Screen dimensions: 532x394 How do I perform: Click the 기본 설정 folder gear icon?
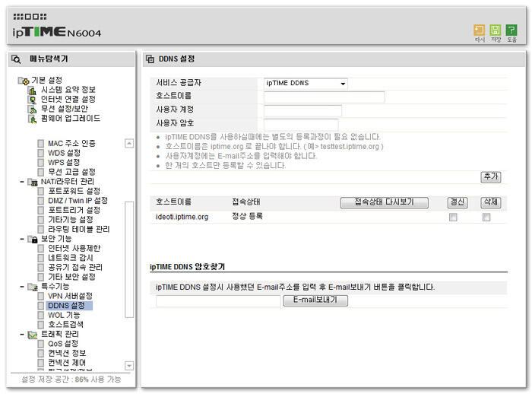click(x=24, y=81)
